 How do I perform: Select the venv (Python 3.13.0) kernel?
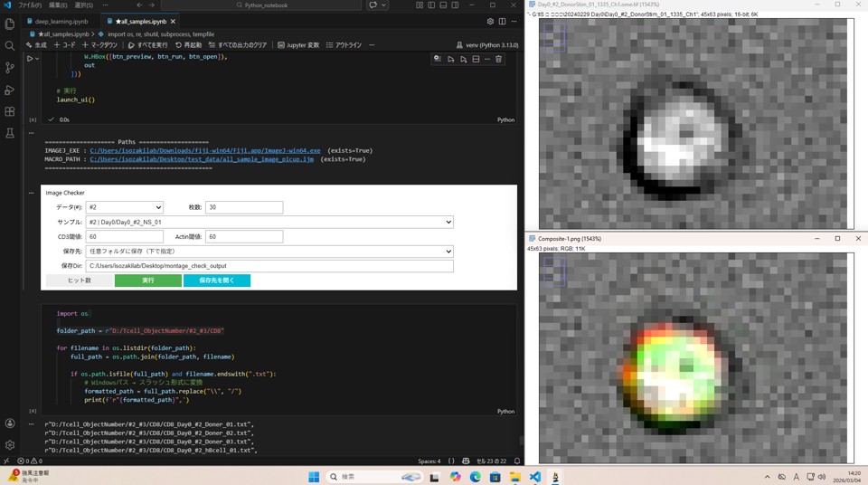tap(487, 45)
